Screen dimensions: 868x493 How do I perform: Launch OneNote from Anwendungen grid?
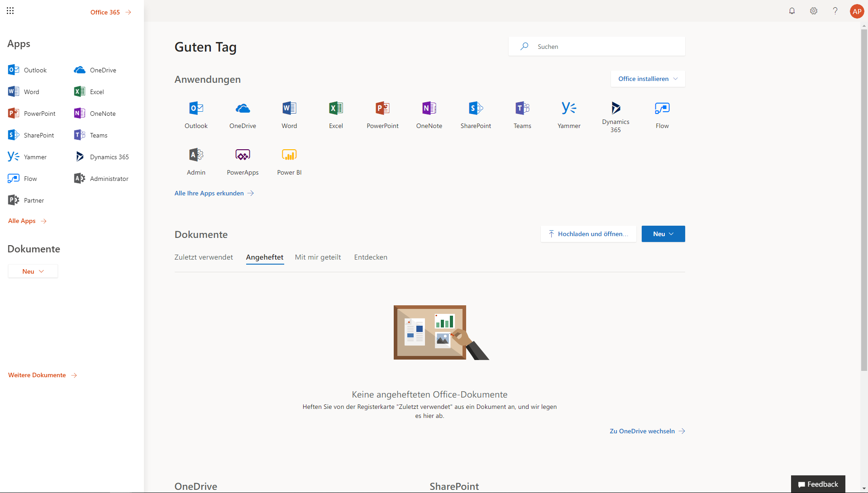429,115
